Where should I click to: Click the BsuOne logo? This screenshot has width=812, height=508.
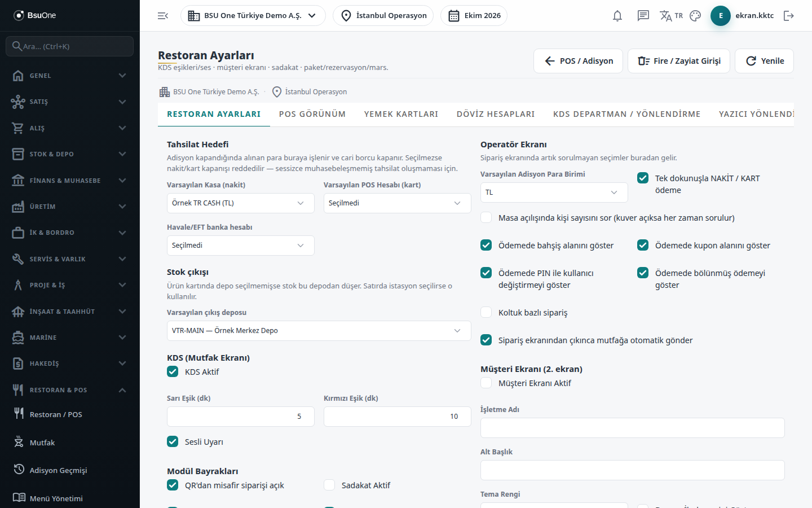click(x=35, y=15)
